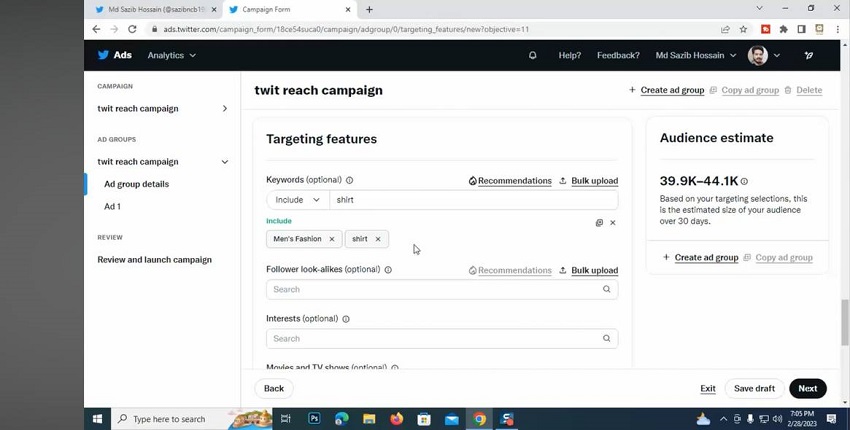Click the page vertical scrollbar thumb
The width and height of the screenshot is (850, 430).
click(x=845, y=322)
